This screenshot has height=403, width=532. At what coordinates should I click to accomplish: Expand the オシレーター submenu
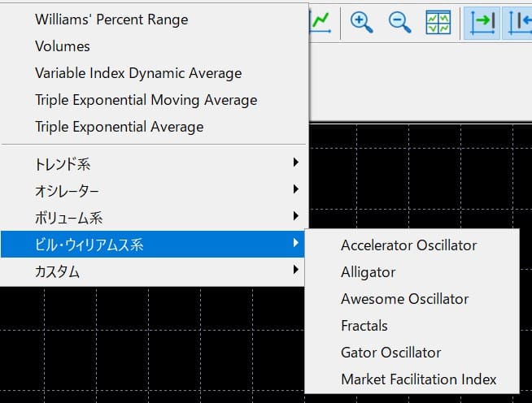[154, 190]
